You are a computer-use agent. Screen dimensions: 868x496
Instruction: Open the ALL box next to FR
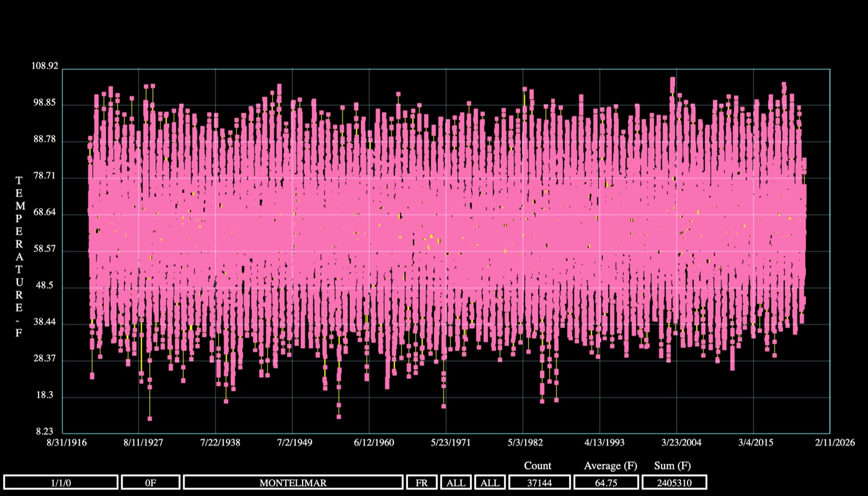(456, 482)
